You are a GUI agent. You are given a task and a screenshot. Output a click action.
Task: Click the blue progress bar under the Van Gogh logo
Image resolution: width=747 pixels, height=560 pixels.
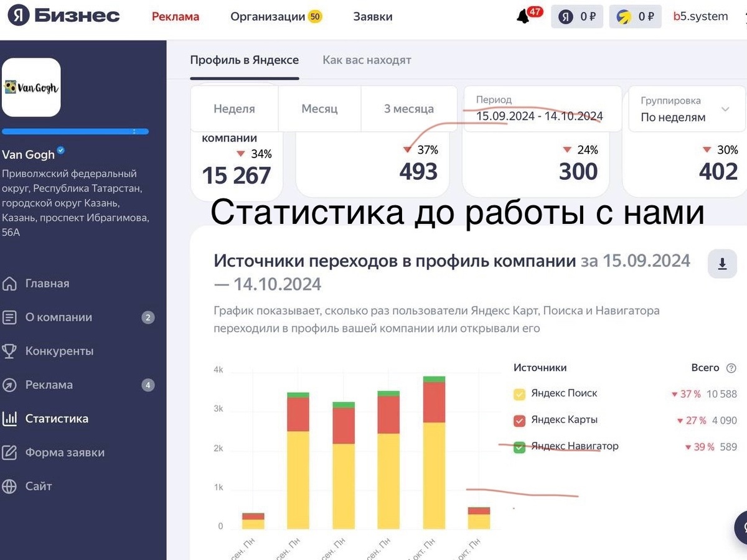tap(75, 131)
